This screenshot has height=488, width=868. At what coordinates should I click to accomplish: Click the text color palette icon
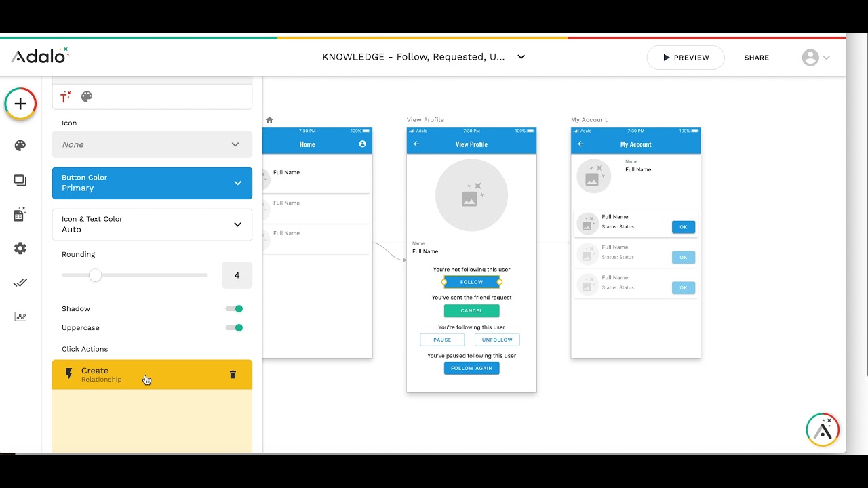coord(87,97)
